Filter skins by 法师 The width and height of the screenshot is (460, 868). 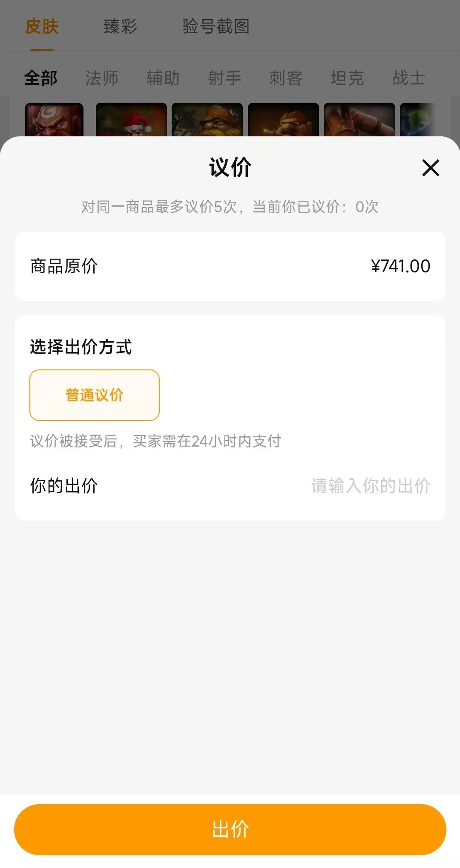pos(102,78)
